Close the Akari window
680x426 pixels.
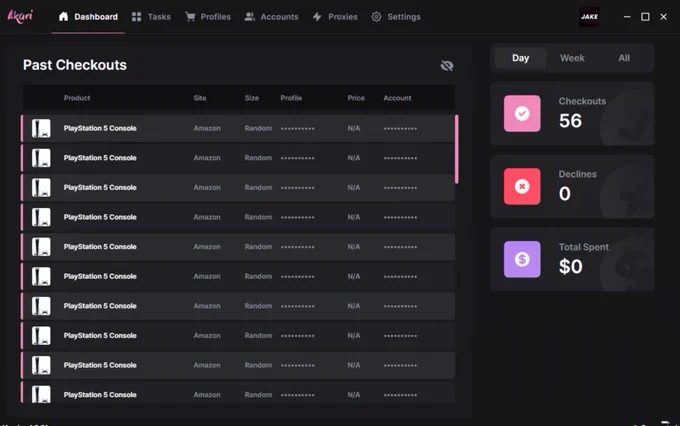[664, 16]
